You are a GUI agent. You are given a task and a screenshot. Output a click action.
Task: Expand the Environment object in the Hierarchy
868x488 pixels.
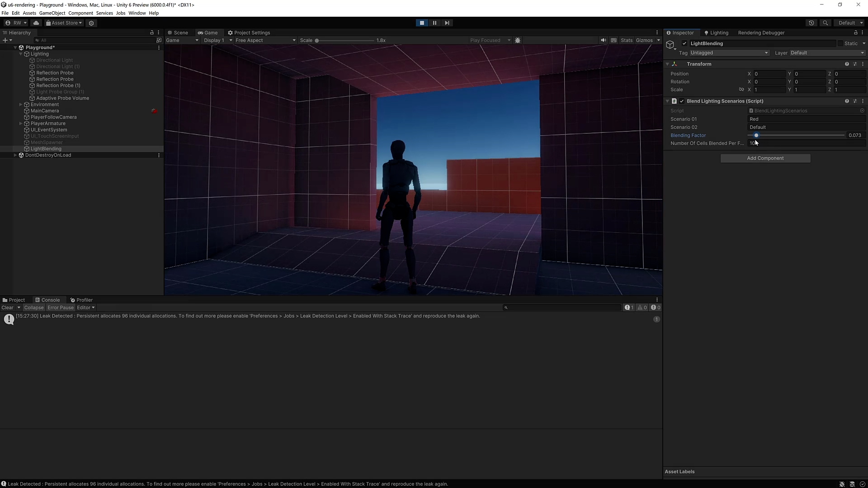click(21, 104)
